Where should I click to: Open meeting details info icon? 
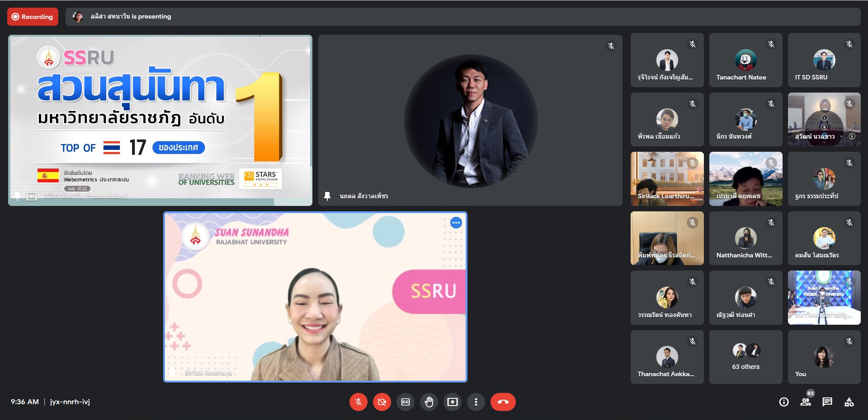784,402
